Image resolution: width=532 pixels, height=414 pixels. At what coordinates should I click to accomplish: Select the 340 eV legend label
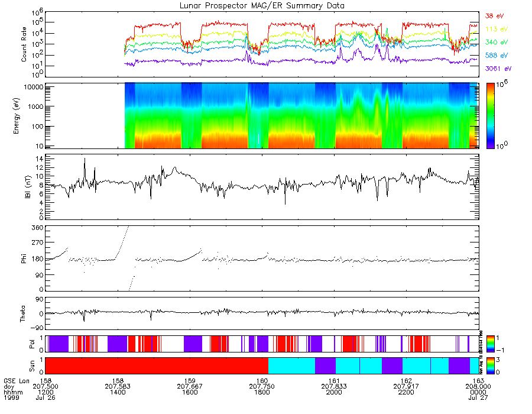(x=497, y=42)
